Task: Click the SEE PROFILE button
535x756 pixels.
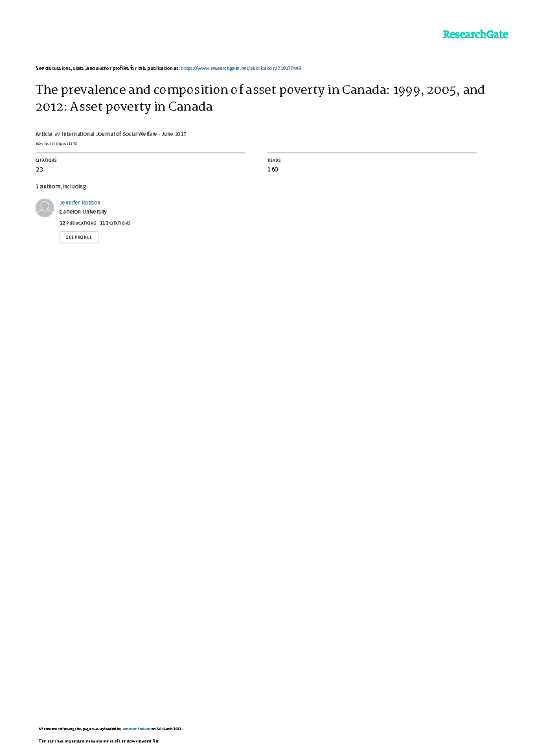Action: tap(79, 237)
